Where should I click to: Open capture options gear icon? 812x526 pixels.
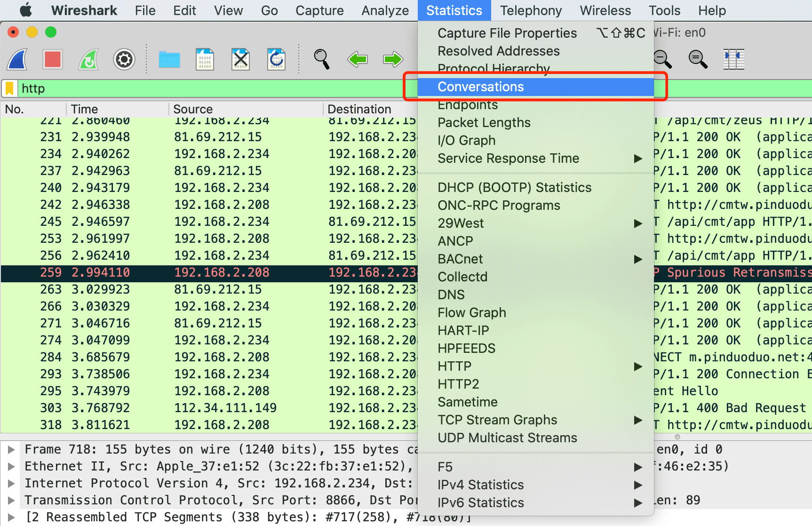click(124, 60)
